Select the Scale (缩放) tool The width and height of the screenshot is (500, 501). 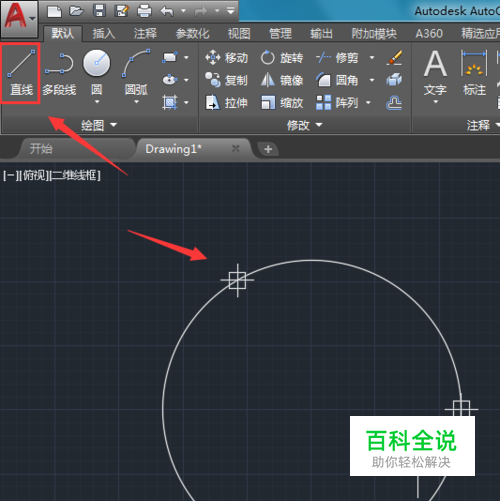pos(282,103)
